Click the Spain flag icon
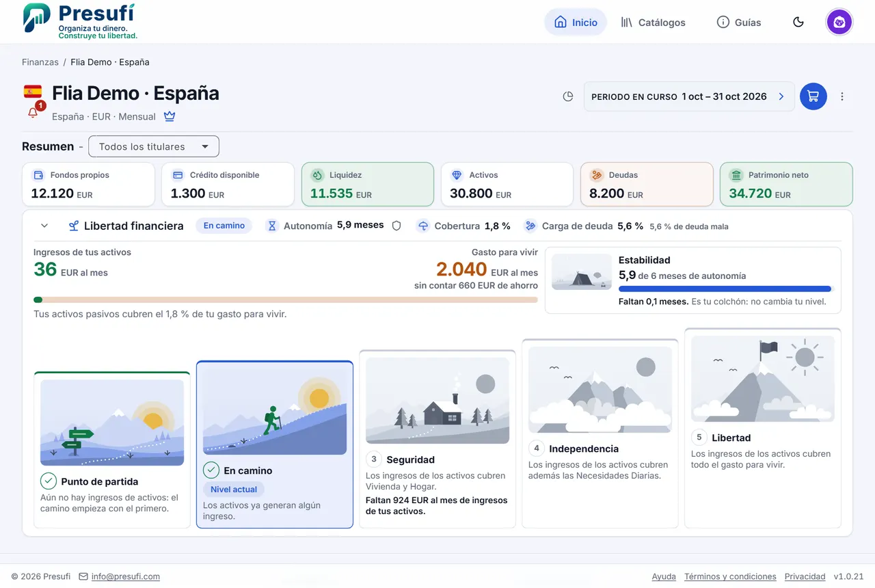The image size is (875, 588). 33,92
